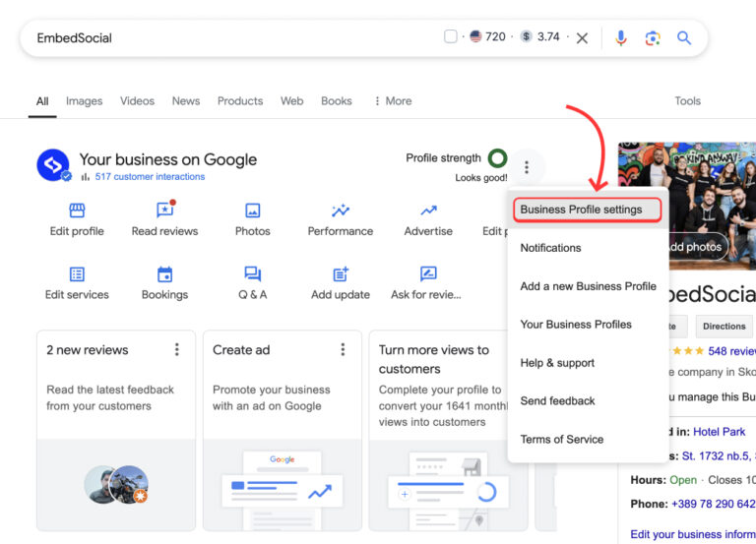The image size is (756, 544).
Task: Click the US flag volume 720 indicator
Action: (488, 36)
